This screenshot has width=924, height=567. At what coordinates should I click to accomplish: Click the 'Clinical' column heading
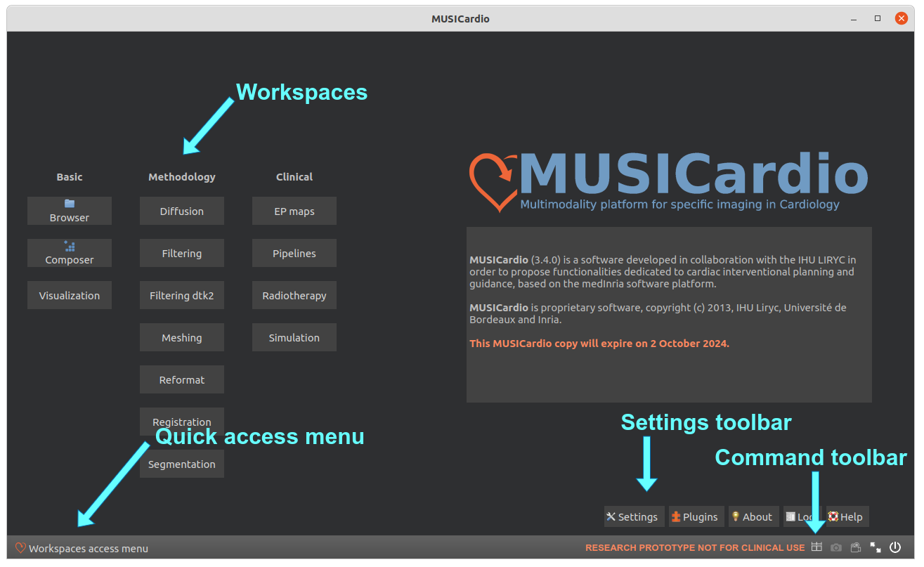point(294,177)
